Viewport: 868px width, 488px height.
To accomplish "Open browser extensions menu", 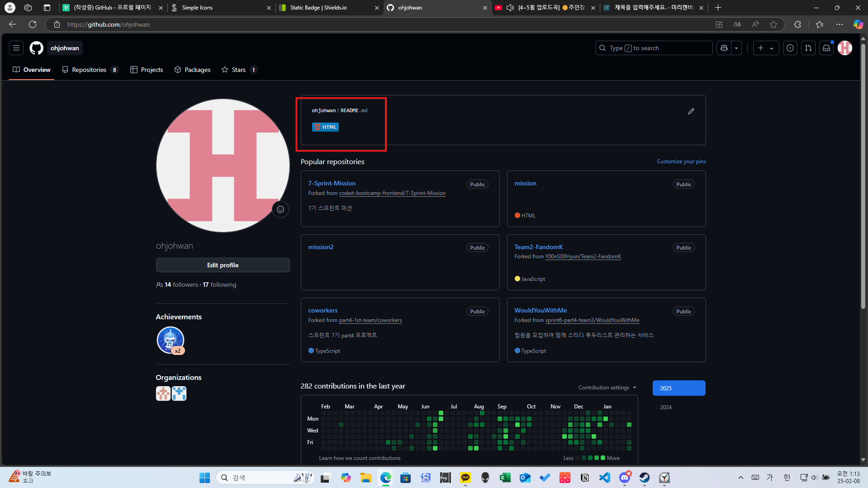I will coord(797,24).
